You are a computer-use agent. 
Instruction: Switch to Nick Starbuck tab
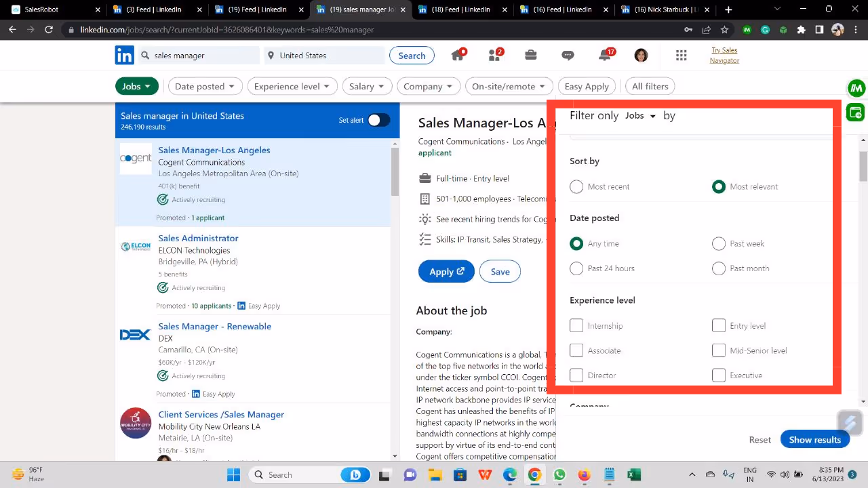[x=666, y=9]
